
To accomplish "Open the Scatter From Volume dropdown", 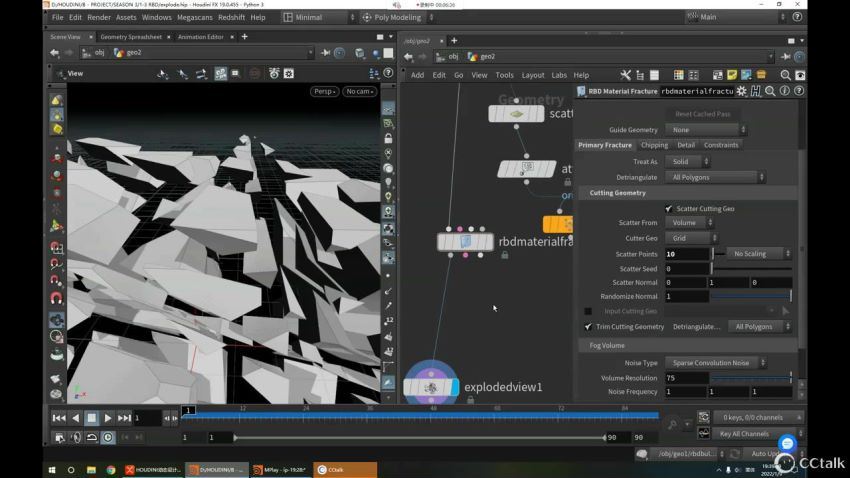I will click(690, 223).
